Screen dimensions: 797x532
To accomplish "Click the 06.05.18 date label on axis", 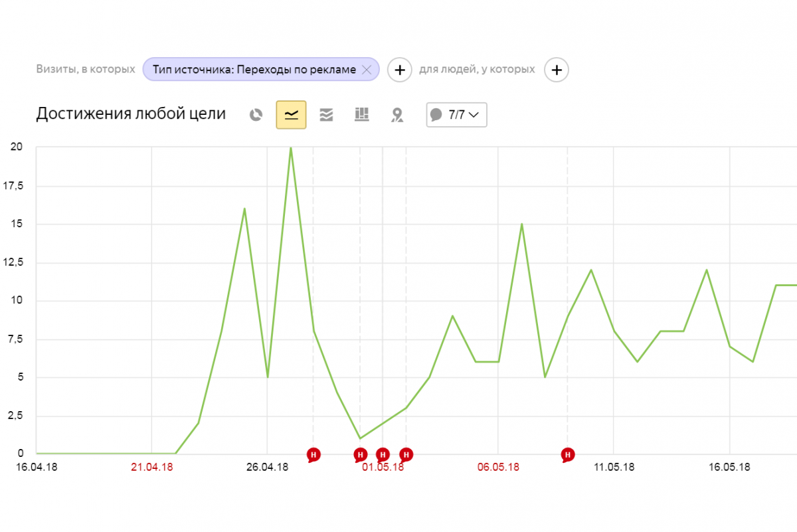I will point(498,467).
